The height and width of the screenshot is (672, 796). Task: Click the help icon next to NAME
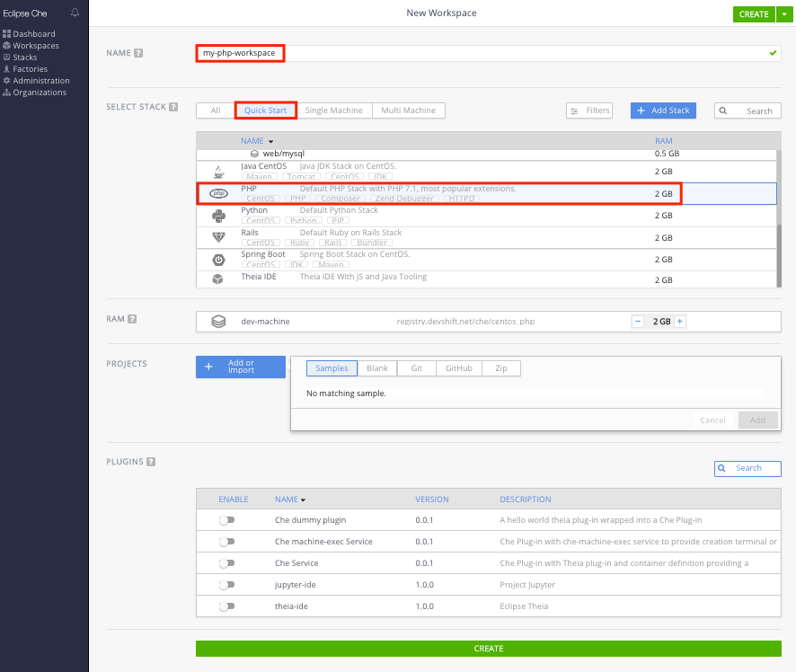[x=138, y=53]
